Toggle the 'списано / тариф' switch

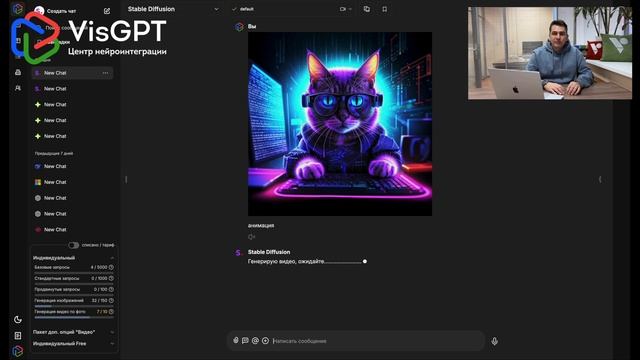[x=73, y=245]
